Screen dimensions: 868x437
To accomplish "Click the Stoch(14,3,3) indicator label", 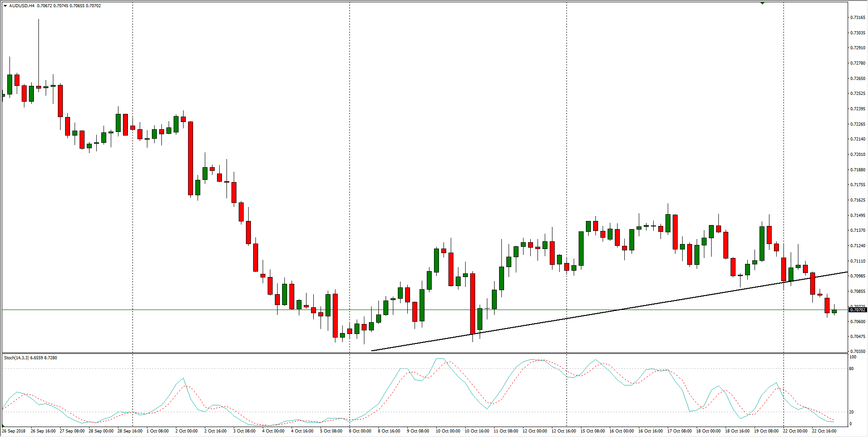I will coord(16,358).
